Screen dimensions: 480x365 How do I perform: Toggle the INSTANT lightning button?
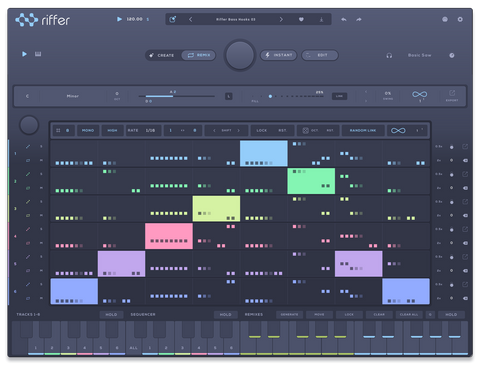[x=279, y=55]
